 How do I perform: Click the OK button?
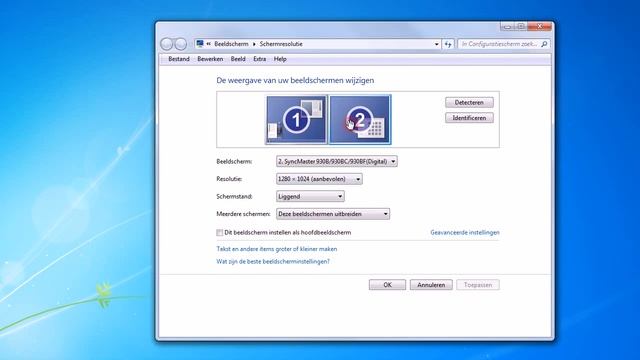coord(387,285)
